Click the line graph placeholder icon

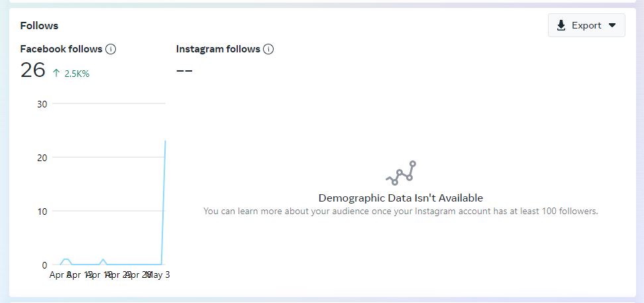[x=401, y=173]
